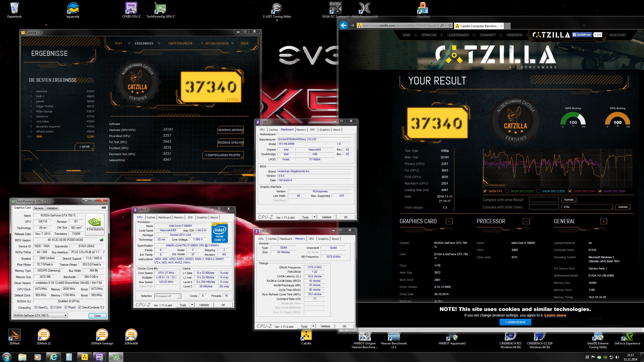The image size is (644, 362).
Task: Click the Facebook Gefällt mir like button
Action: coord(582,35)
